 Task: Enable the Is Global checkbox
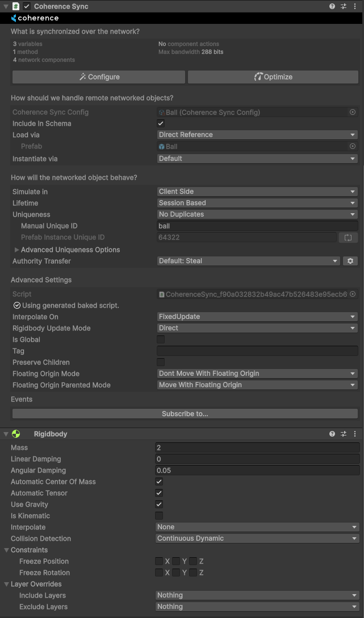pos(161,339)
